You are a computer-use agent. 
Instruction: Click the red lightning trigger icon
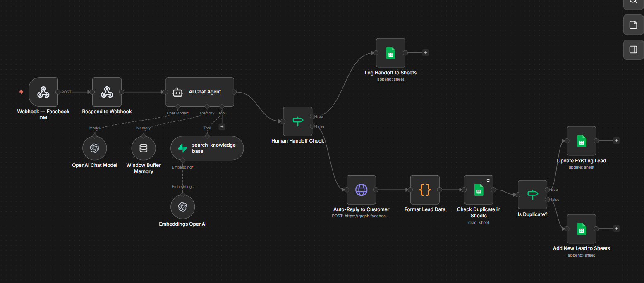21,92
